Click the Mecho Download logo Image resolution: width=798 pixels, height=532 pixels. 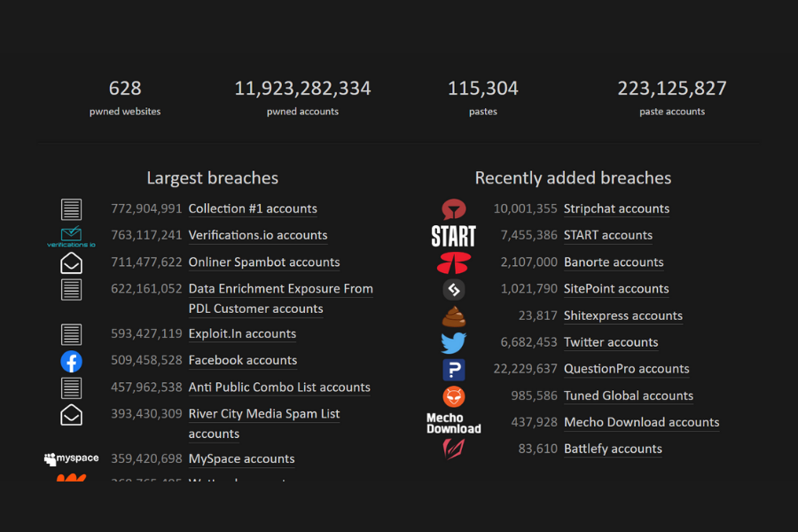pos(453,422)
